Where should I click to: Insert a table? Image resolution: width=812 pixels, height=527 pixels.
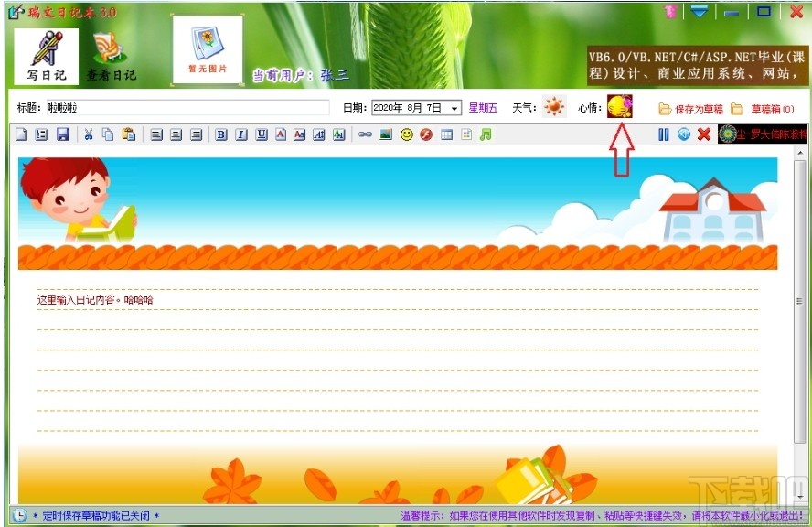(446, 134)
